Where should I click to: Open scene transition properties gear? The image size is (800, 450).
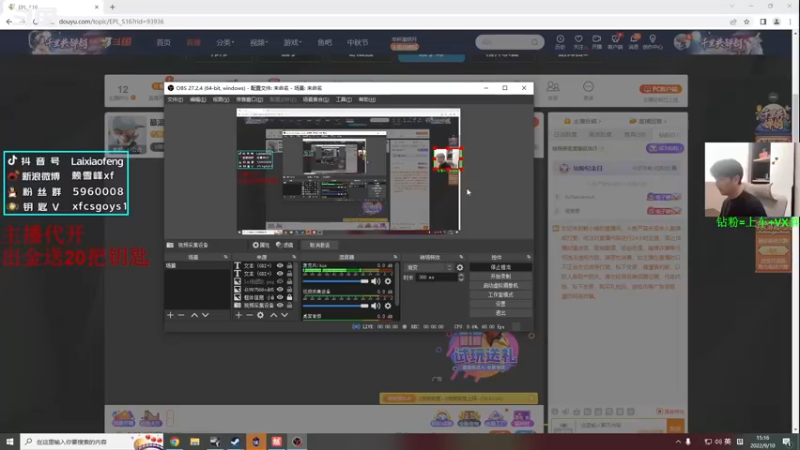[x=460, y=267]
